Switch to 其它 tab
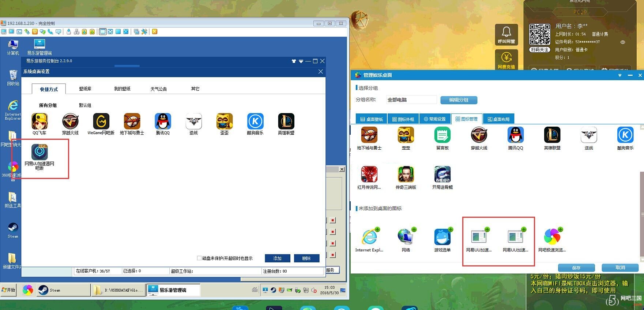 pyautogui.click(x=195, y=89)
